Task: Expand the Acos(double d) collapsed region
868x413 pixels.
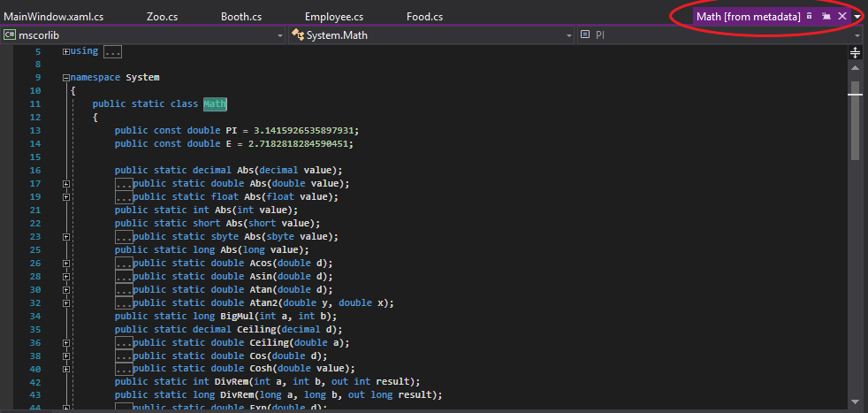Action: [67, 264]
